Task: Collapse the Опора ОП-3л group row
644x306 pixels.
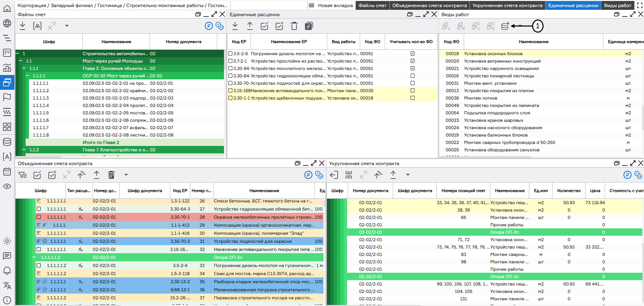Action: [34, 257]
